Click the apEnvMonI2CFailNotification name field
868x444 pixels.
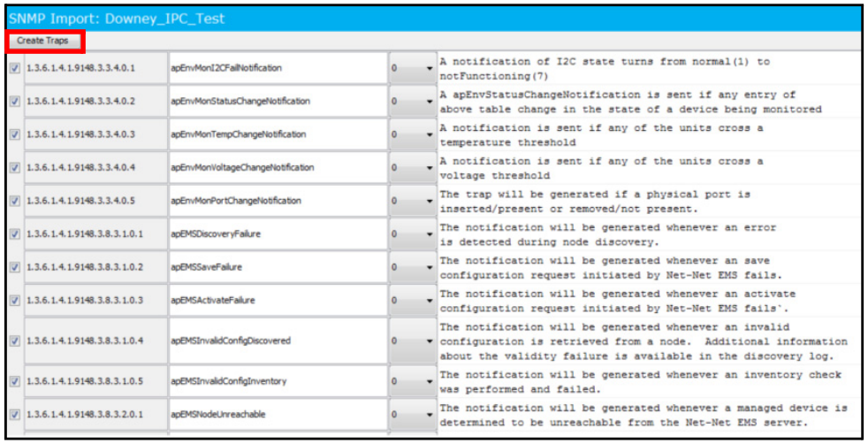(x=278, y=68)
